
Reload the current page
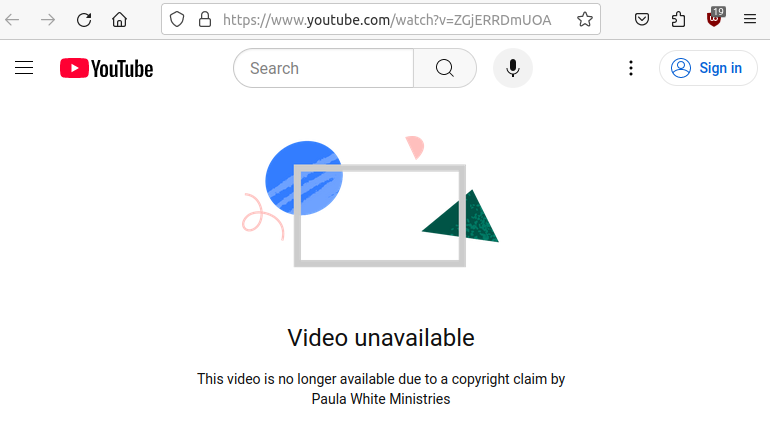click(x=84, y=20)
